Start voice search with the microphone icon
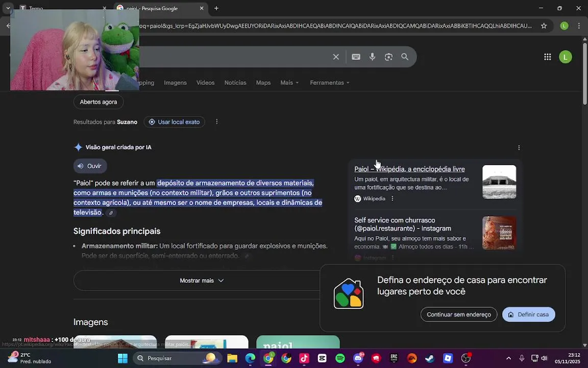The image size is (588, 368). click(372, 57)
